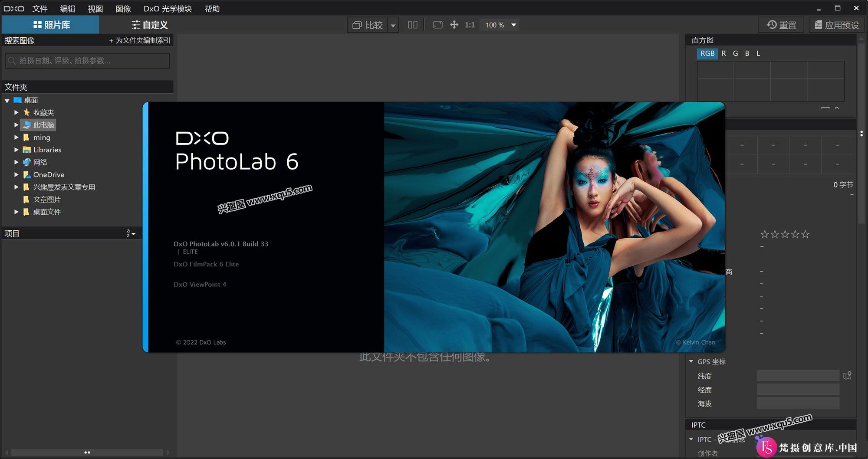Viewport: 868px width, 459px height.
Task: Open the 图像 menu
Action: point(123,9)
